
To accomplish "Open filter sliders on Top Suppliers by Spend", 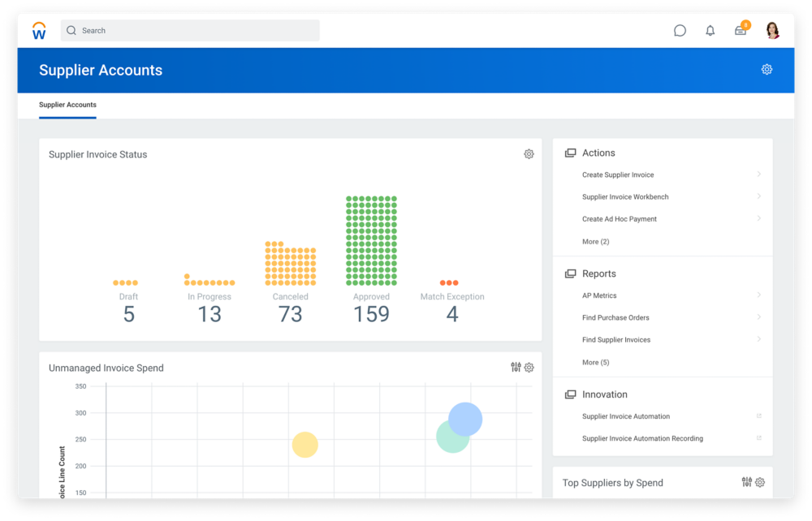I will [747, 481].
